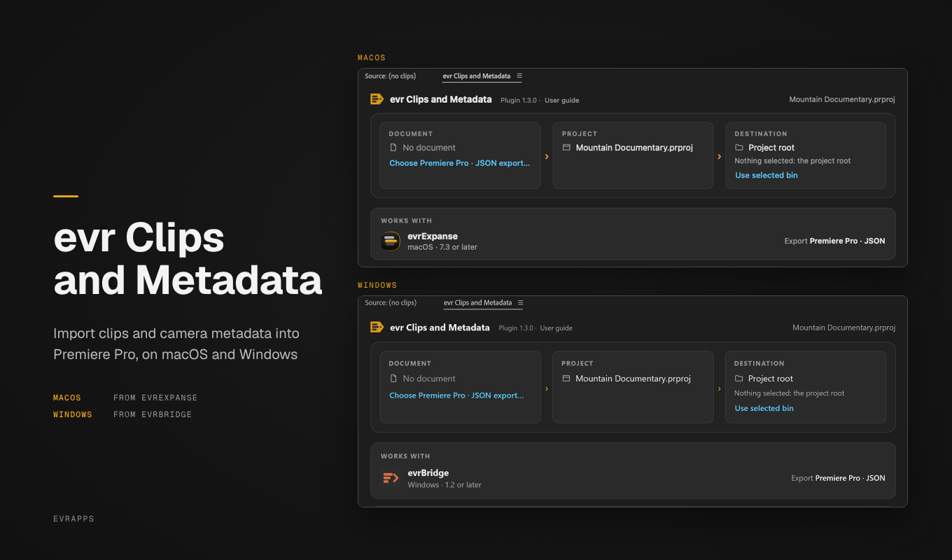
Task: Click "Mountain Documentary.prproj" in the Windows Project card
Action: pyautogui.click(x=633, y=379)
